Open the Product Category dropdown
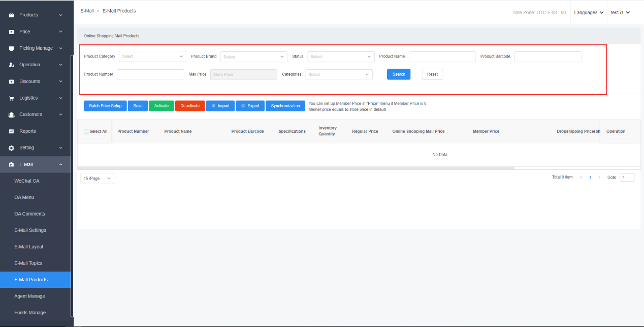Image resolution: width=644 pixels, height=327 pixels. click(152, 56)
